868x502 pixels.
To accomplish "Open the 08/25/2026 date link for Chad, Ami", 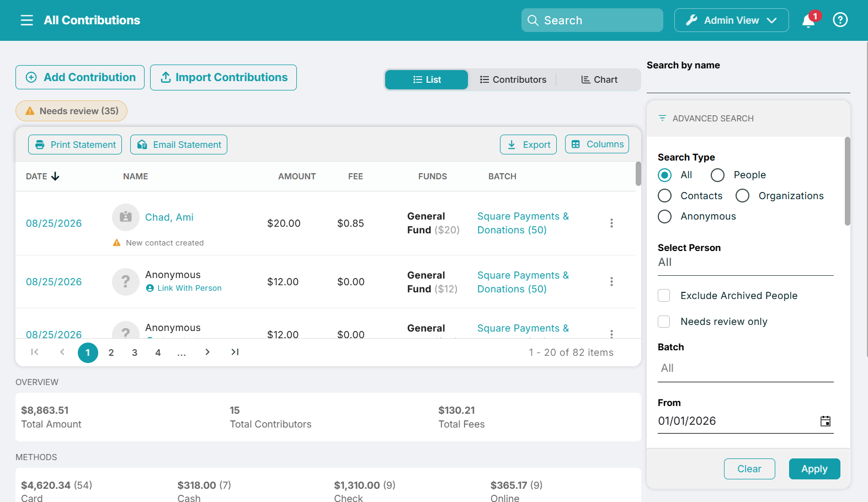I will click(54, 223).
